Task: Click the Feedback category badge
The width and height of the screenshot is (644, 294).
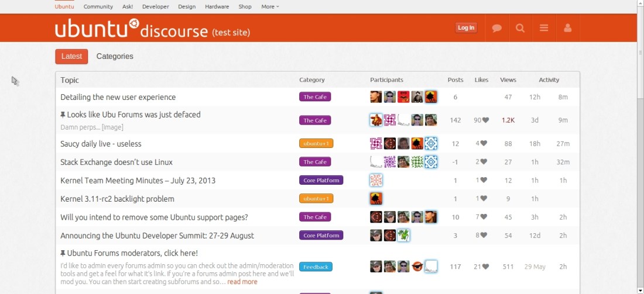Action: click(x=316, y=267)
